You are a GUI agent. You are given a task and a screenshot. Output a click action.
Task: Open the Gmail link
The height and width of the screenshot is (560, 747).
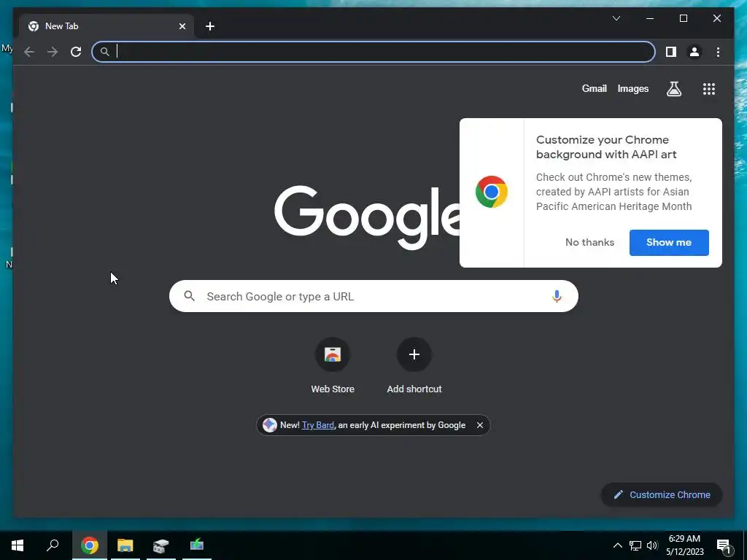click(x=594, y=88)
